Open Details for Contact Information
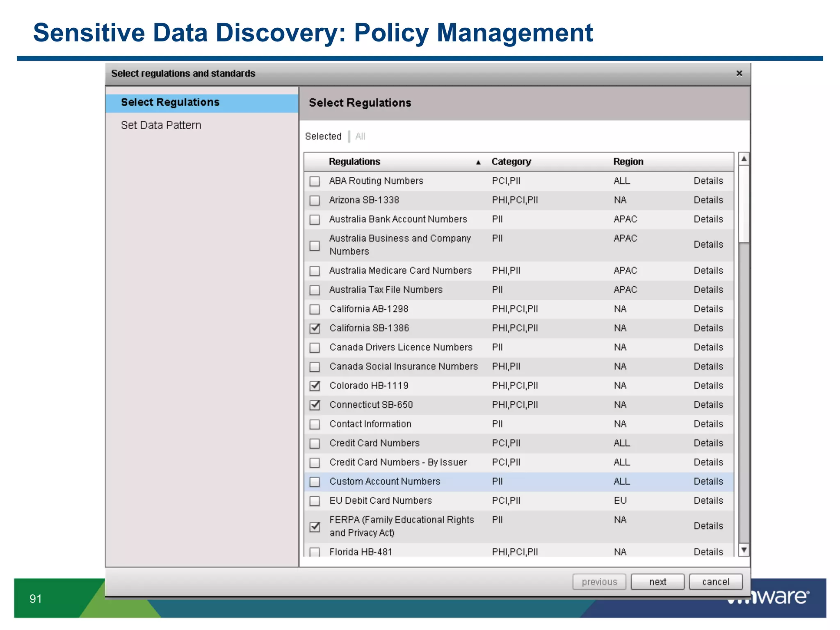This screenshot has height=630, width=840. [x=708, y=424]
